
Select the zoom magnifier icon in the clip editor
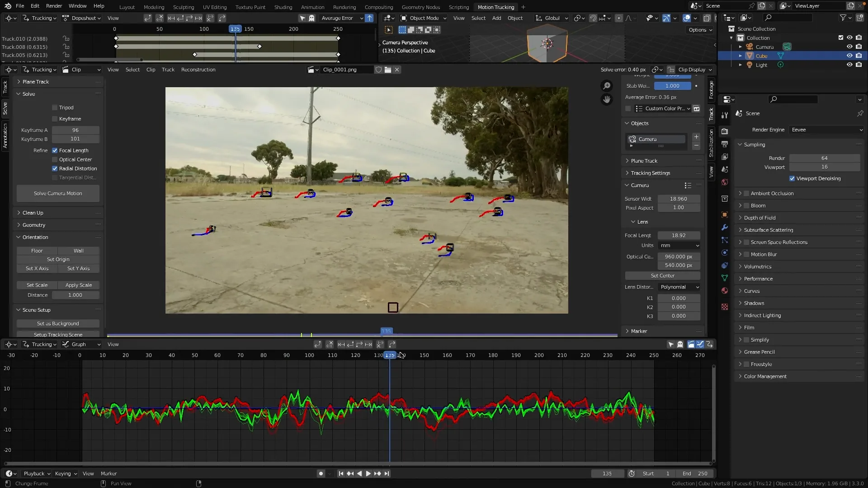coord(606,85)
